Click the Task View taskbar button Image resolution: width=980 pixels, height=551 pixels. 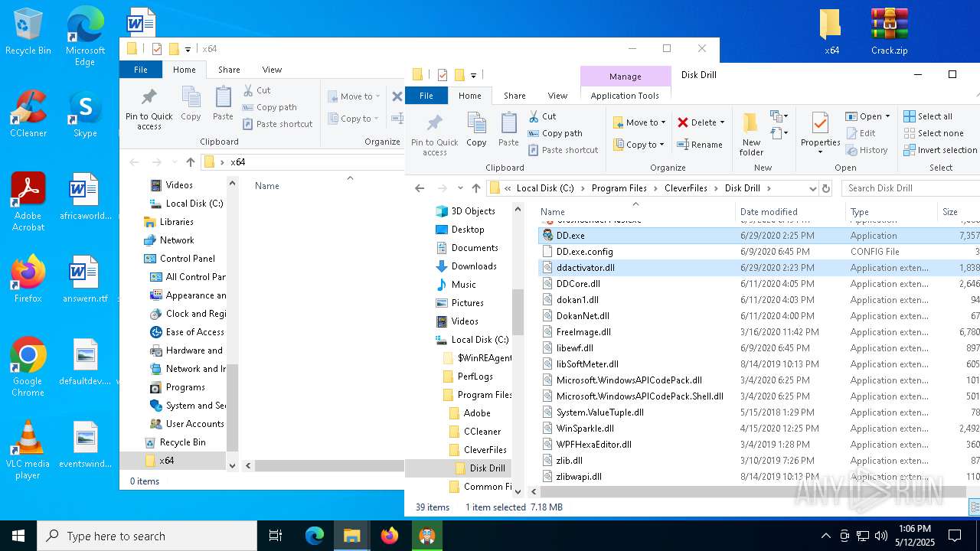point(276,536)
